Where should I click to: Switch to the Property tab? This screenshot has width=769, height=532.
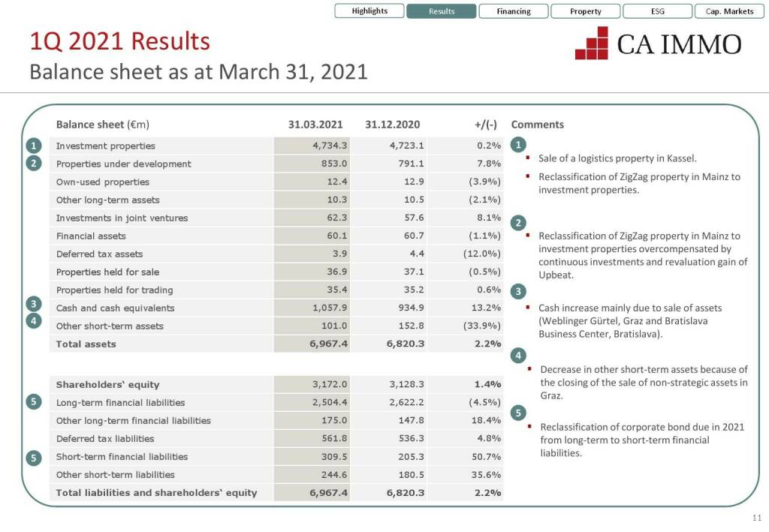tap(586, 11)
